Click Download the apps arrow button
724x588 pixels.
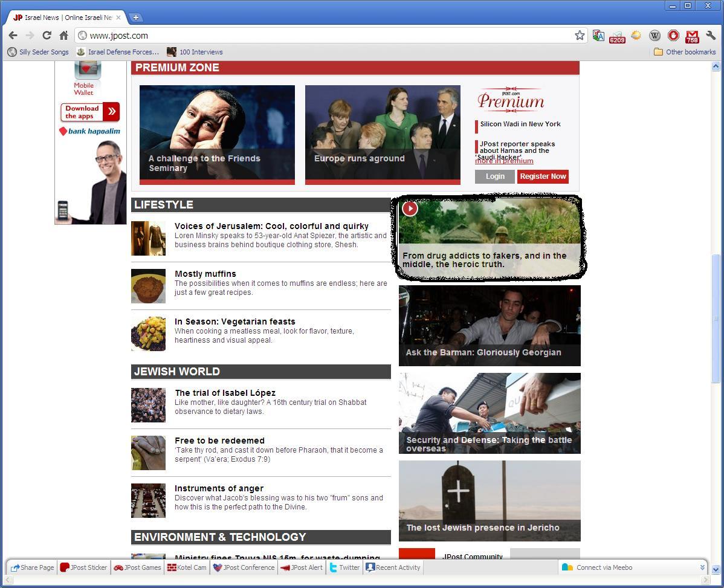[112, 112]
